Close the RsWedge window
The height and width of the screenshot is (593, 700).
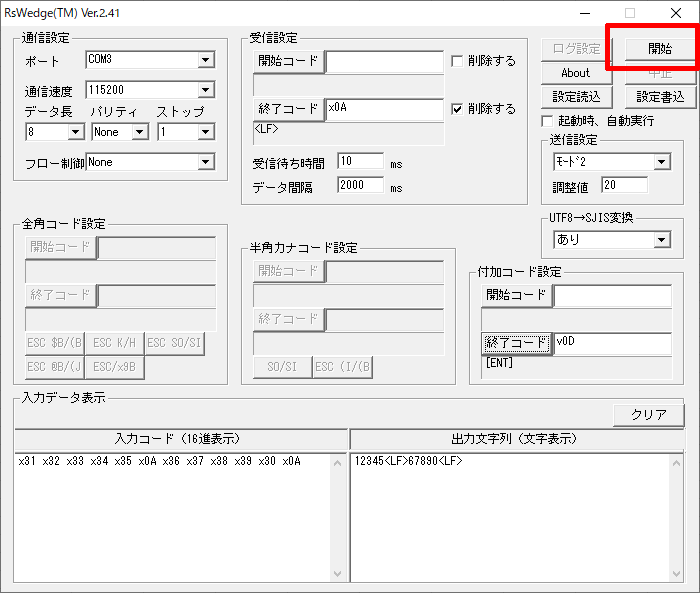(x=676, y=13)
